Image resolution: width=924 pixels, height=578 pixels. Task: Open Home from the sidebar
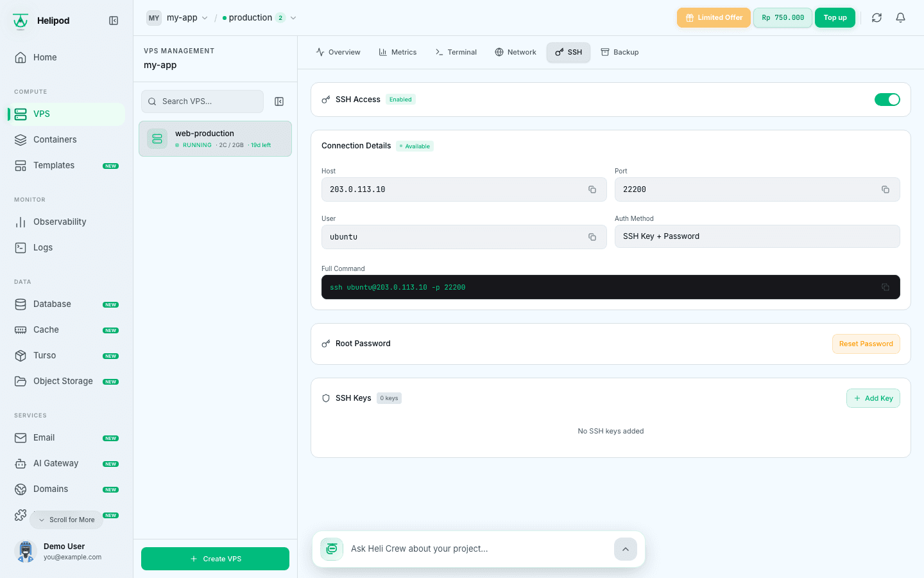[67, 57]
